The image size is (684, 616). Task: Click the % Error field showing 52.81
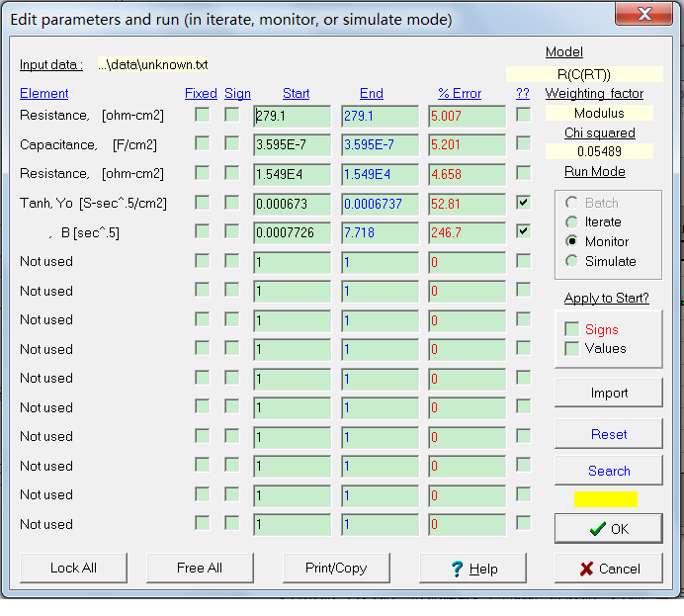(x=467, y=204)
